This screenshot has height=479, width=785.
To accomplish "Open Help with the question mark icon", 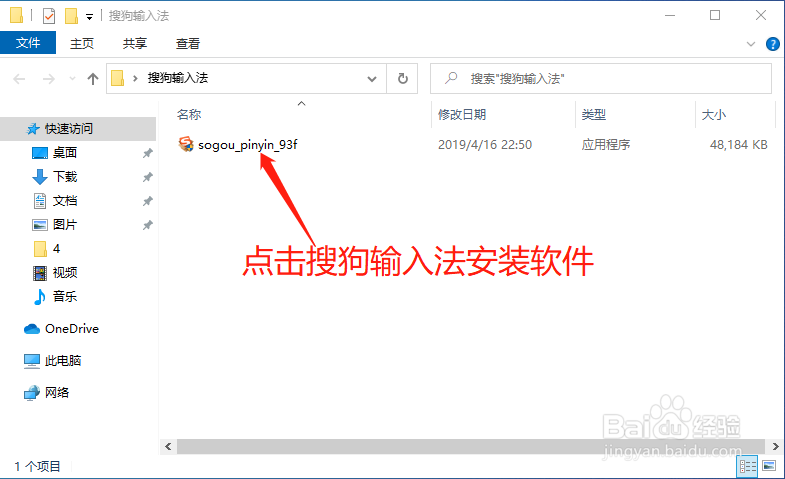I will click(x=772, y=44).
